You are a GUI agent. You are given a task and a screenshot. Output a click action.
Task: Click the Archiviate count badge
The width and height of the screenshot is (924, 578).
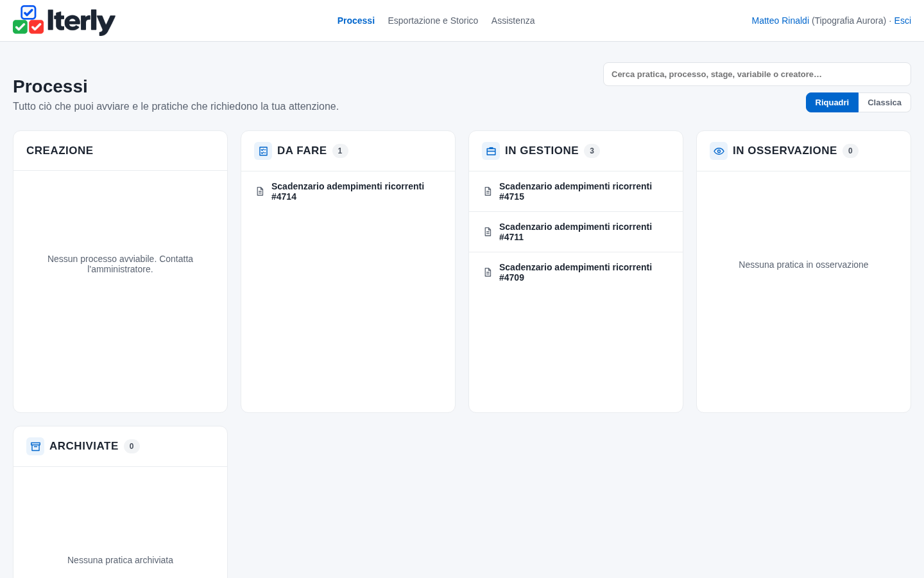click(132, 446)
